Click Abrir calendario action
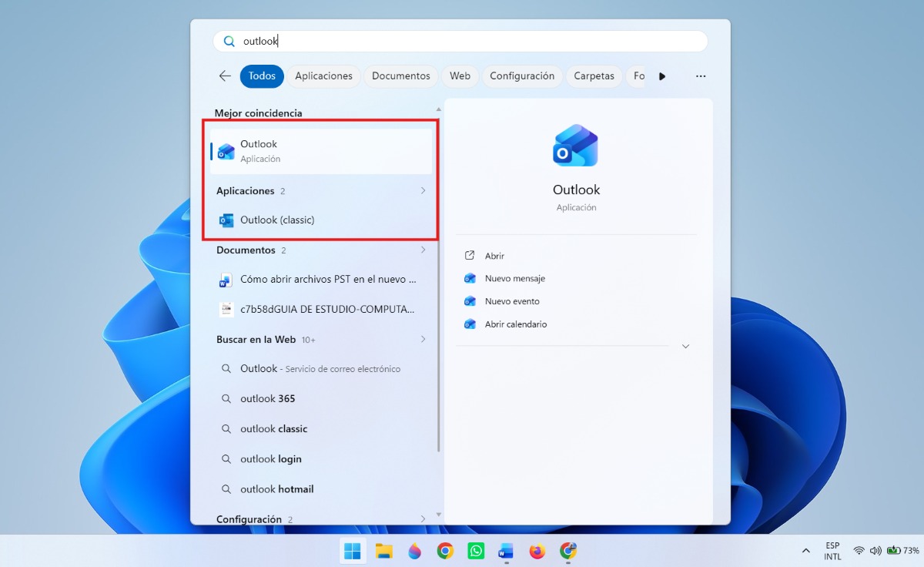This screenshot has width=924, height=567. (x=516, y=324)
